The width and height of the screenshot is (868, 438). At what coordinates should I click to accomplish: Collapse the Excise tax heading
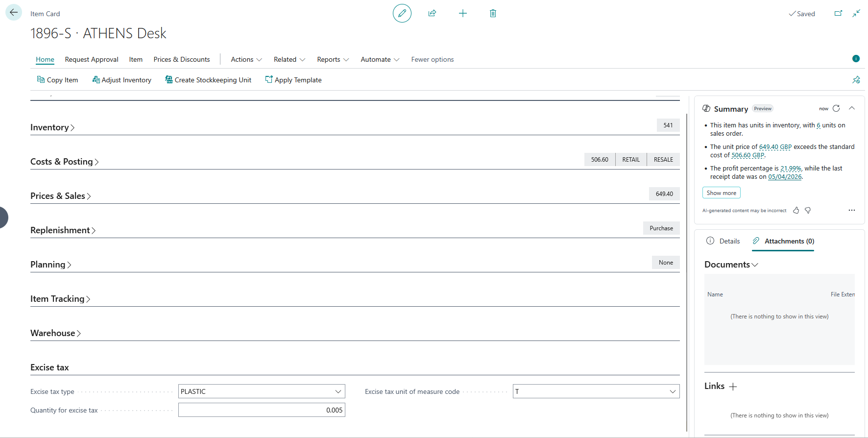pyautogui.click(x=49, y=367)
